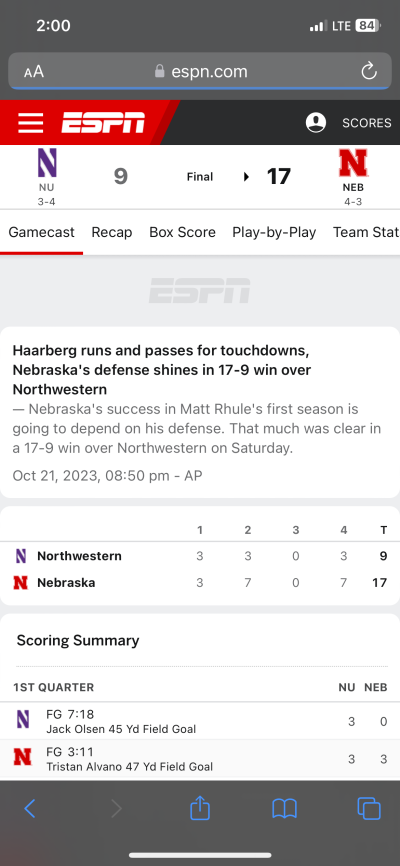
Task: Open Northwestern team link in linescore
Action: tap(79, 556)
